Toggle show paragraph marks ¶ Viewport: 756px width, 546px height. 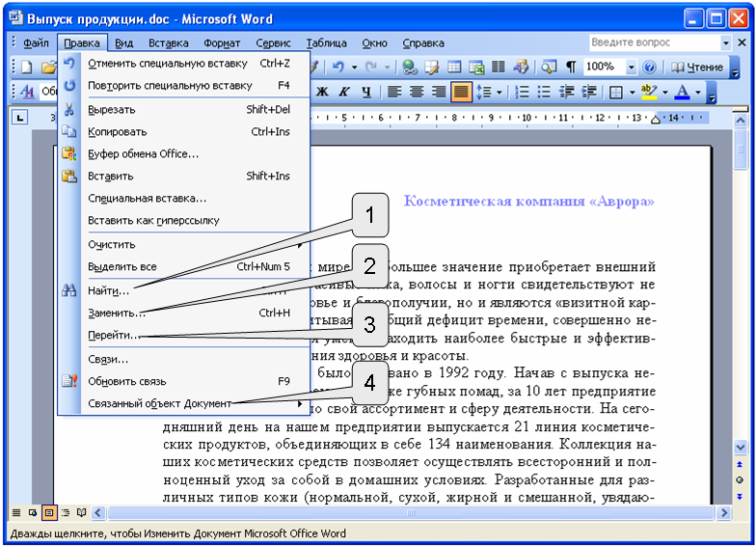tap(571, 68)
